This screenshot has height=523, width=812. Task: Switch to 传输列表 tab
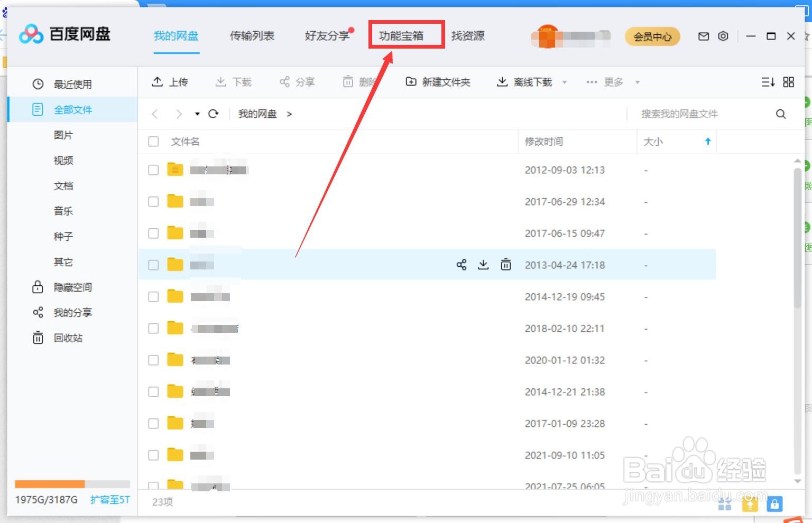click(252, 36)
